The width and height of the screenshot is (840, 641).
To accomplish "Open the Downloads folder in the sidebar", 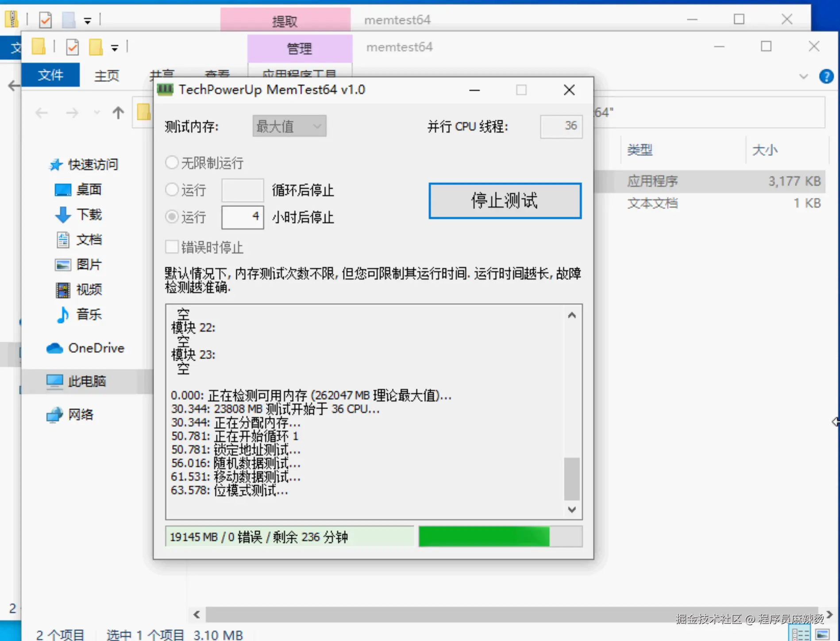I will tap(89, 215).
